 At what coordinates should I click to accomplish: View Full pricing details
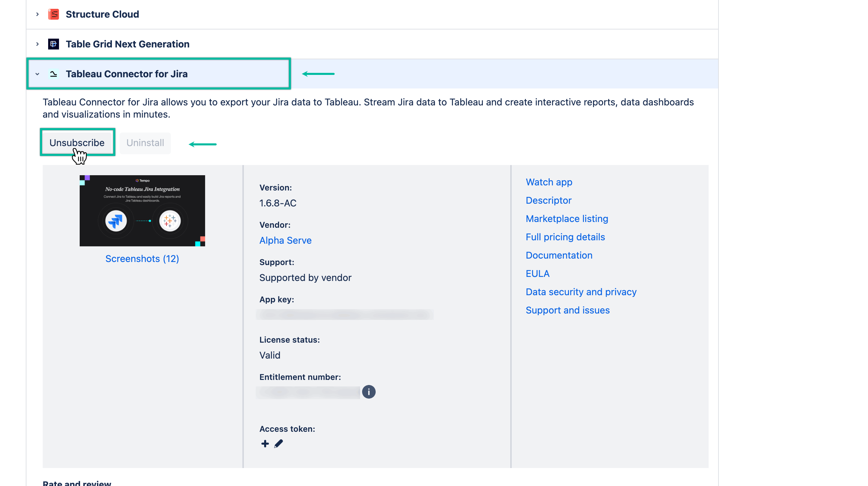tap(565, 237)
